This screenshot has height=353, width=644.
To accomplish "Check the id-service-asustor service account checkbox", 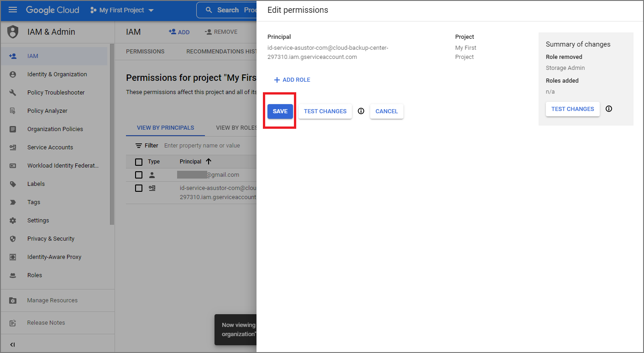I will click(x=139, y=188).
